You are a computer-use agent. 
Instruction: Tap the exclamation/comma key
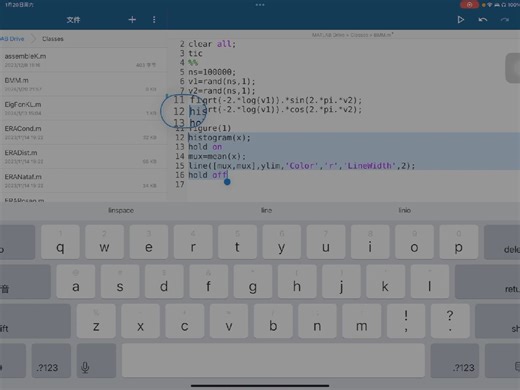tap(406, 321)
